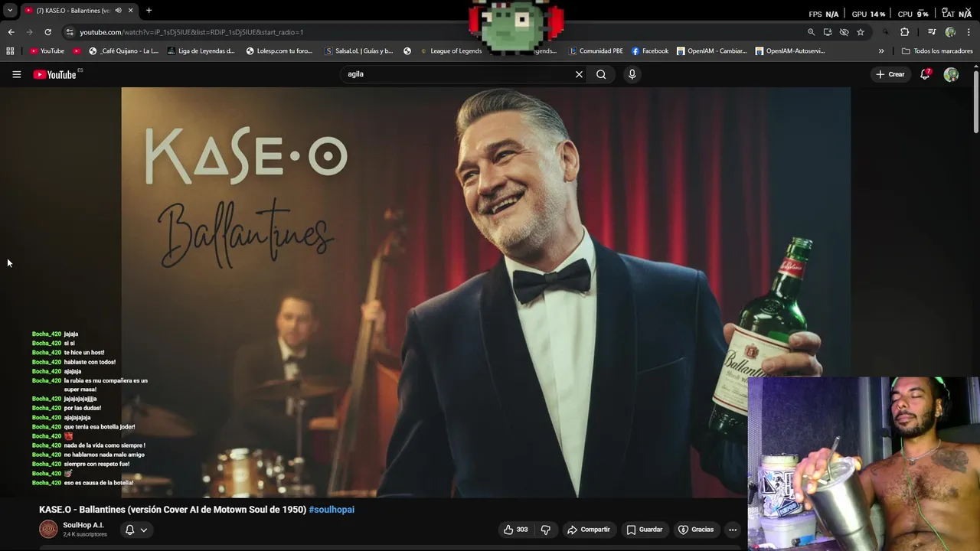980x551 pixels.
Task: Close the KASE.O - Ballantines tab
Action: tap(131, 11)
